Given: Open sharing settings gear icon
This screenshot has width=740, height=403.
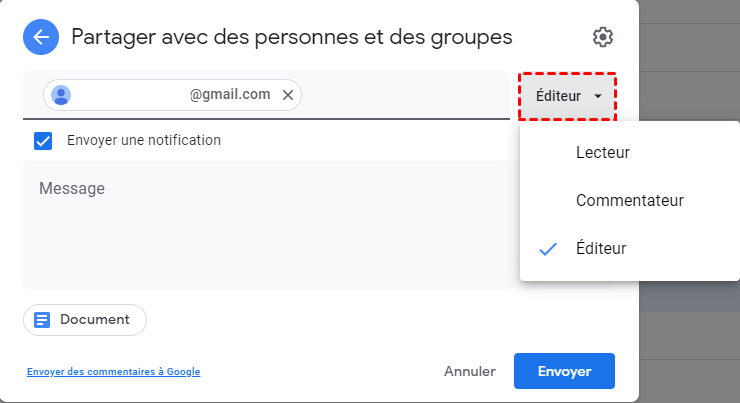Looking at the screenshot, I should pos(602,38).
